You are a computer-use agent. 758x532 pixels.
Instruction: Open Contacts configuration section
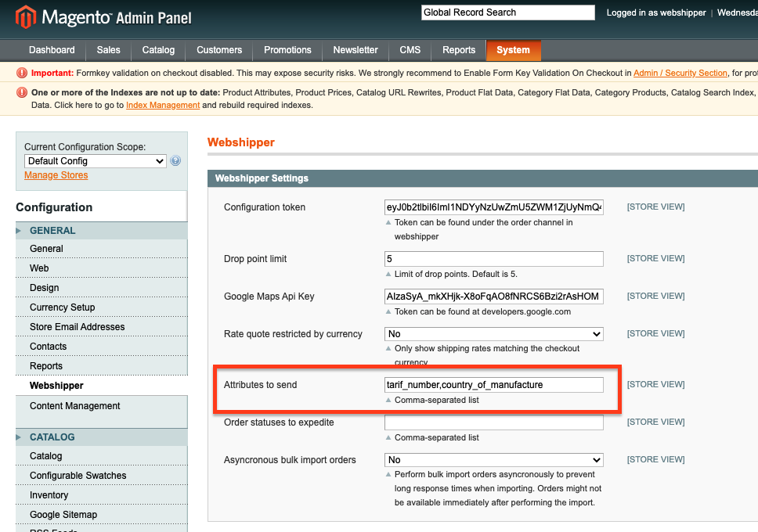pyautogui.click(x=102, y=347)
